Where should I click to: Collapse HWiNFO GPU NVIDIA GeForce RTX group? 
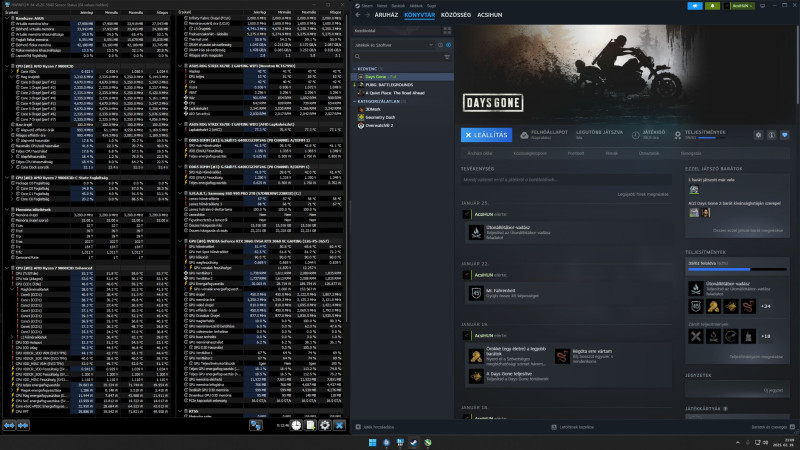(180, 241)
